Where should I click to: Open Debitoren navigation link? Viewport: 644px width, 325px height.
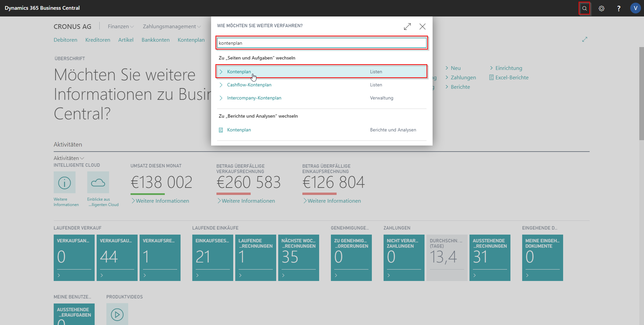[65, 40]
